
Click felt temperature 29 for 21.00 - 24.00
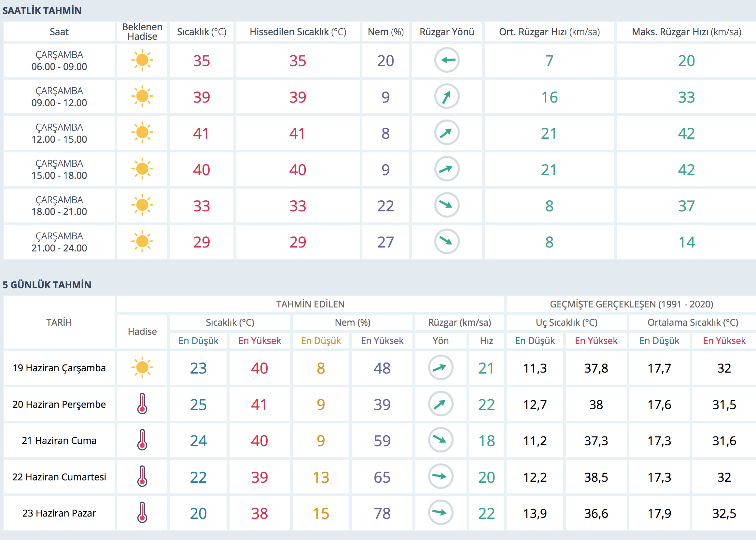[298, 242]
